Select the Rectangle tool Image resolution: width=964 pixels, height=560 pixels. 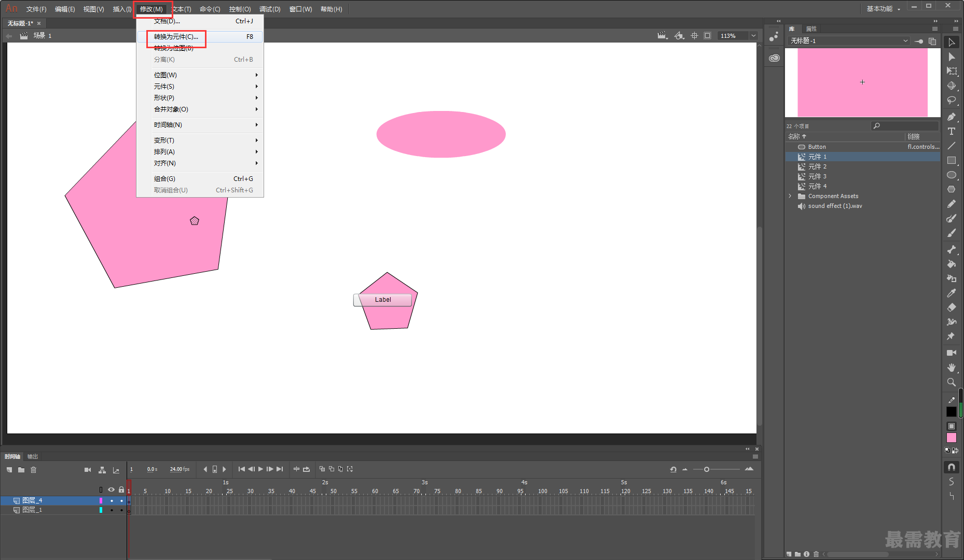[951, 161]
